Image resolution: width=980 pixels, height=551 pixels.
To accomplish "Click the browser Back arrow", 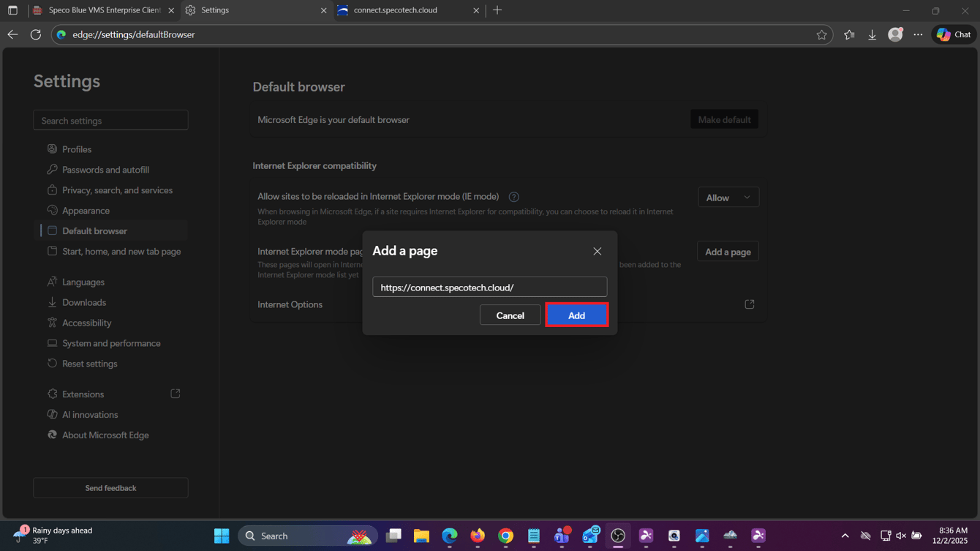I will point(12,34).
